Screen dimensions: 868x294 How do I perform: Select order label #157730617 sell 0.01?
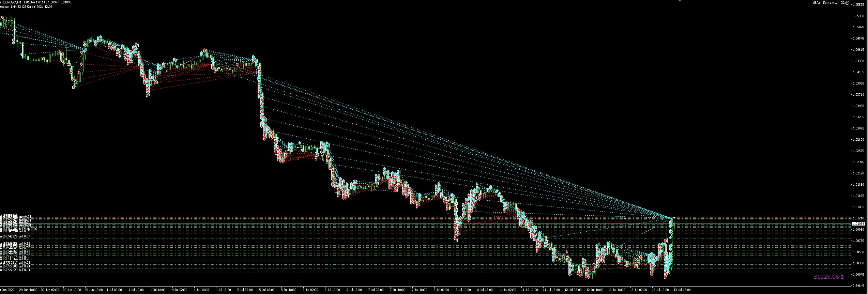[x=15, y=262]
